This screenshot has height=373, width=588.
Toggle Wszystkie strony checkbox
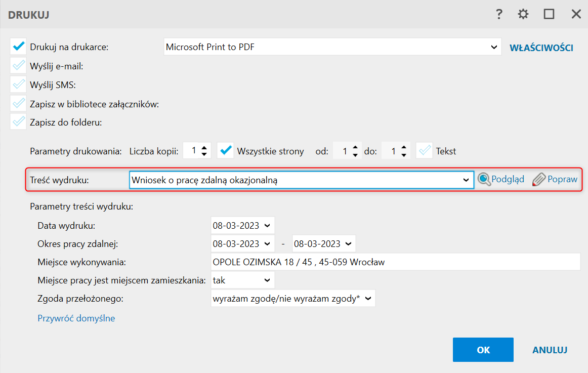(x=225, y=151)
